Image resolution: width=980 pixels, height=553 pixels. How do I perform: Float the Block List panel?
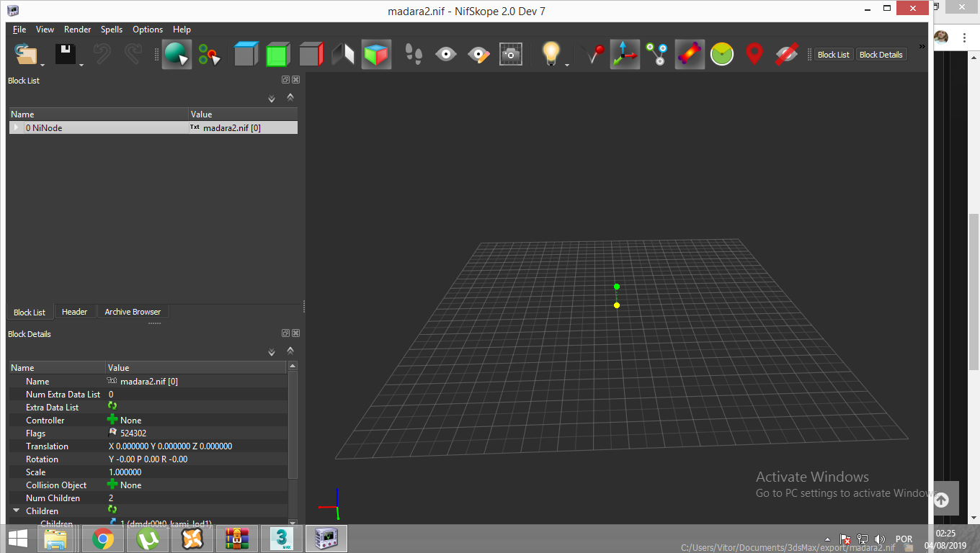(x=285, y=80)
